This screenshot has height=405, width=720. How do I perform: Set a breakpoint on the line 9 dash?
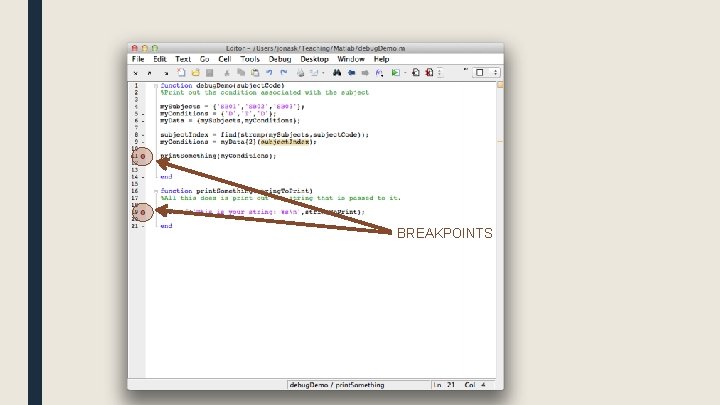coord(143,142)
